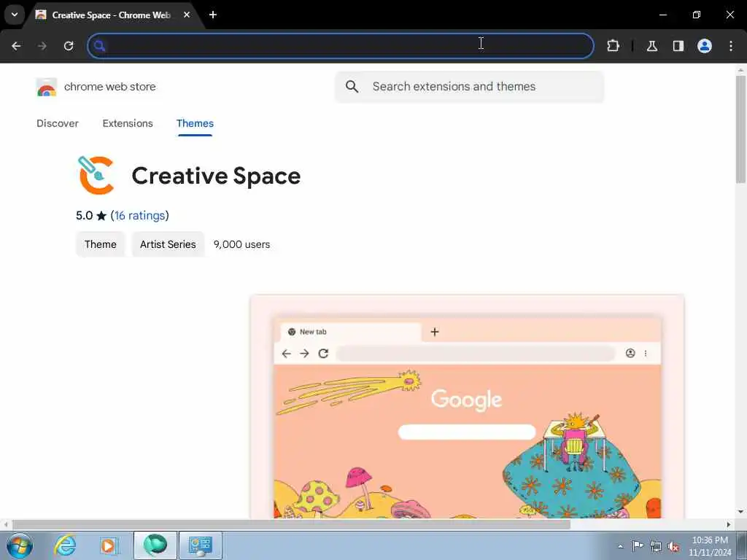Click the muted volume tray icon

tap(673, 547)
